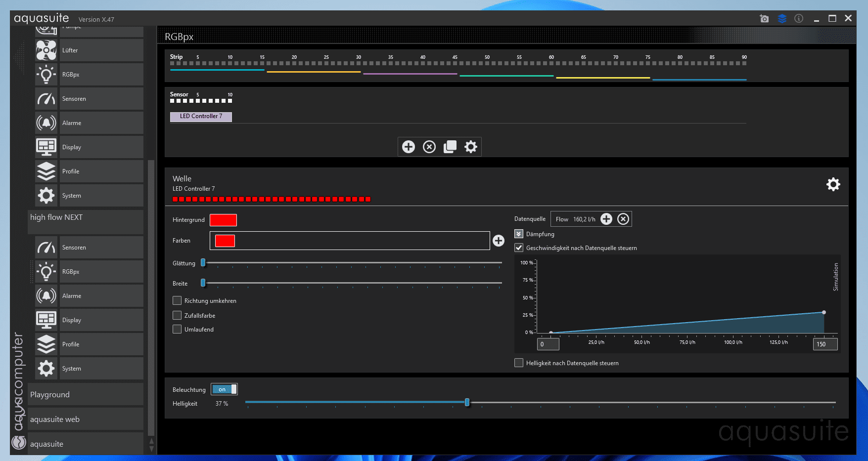This screenshot has height=461, width=868.
Task: Pick the Hintergrund background color swatch
Action: pos(223,220)
